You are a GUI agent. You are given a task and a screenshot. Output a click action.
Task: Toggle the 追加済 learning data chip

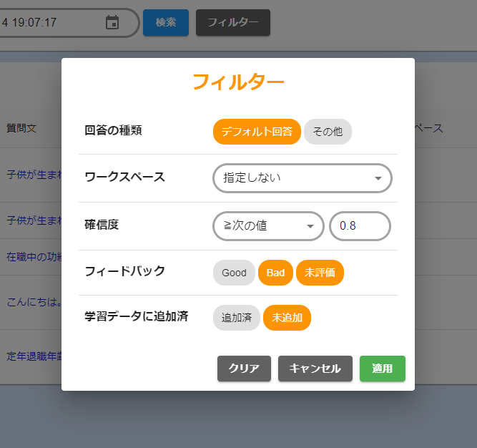[236, 318]
